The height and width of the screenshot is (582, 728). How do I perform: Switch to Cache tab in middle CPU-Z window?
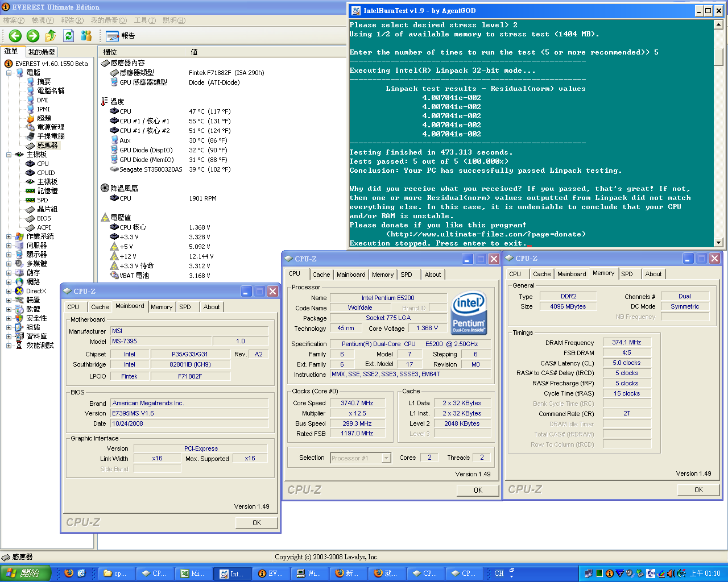321,275
